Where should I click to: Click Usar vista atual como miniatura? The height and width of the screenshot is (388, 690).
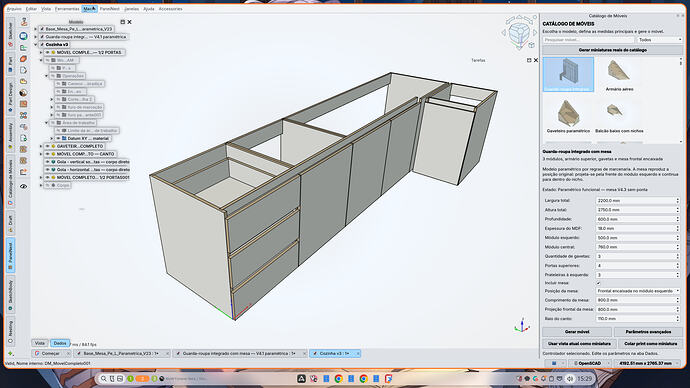pos(579,343)
